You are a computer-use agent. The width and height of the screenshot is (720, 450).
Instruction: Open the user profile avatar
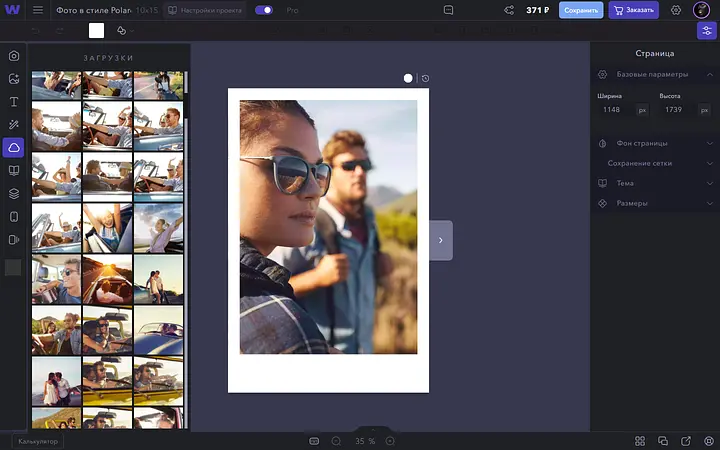tap(701, 10)
